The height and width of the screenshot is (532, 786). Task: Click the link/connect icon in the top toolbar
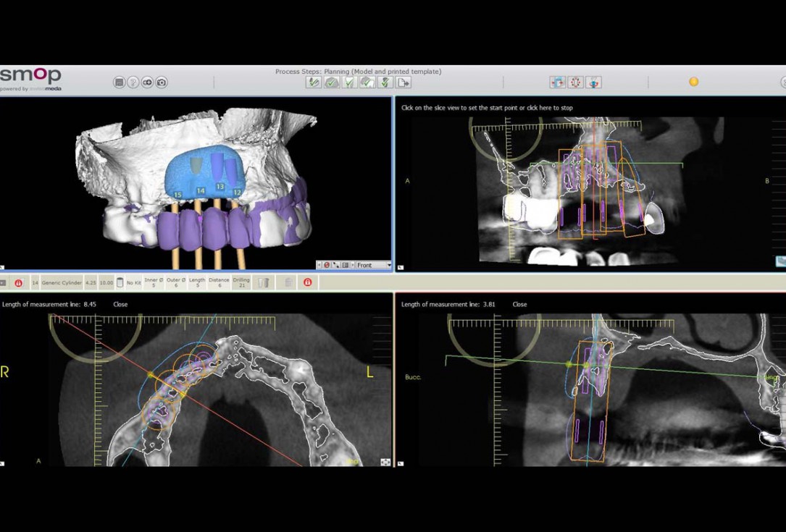tap(147, 82)
